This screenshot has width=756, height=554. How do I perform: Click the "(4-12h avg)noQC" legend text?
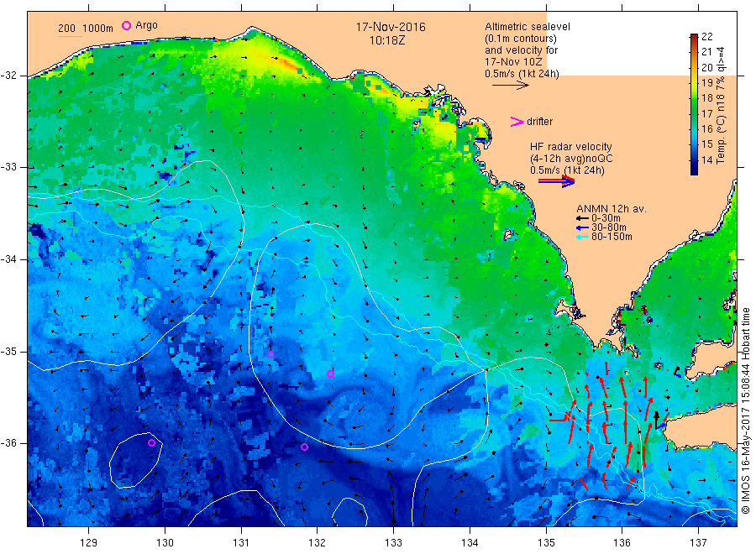tap(571, 159)
